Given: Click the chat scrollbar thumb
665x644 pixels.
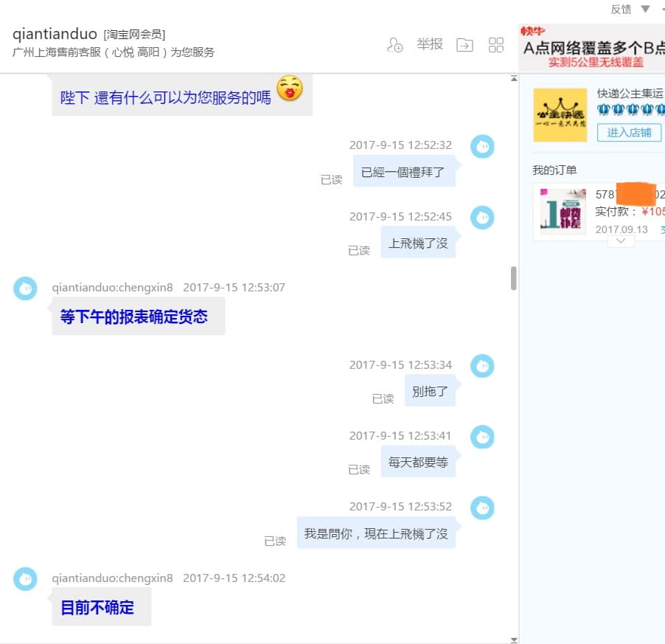Looking at the screenshot, I should 514,278.
